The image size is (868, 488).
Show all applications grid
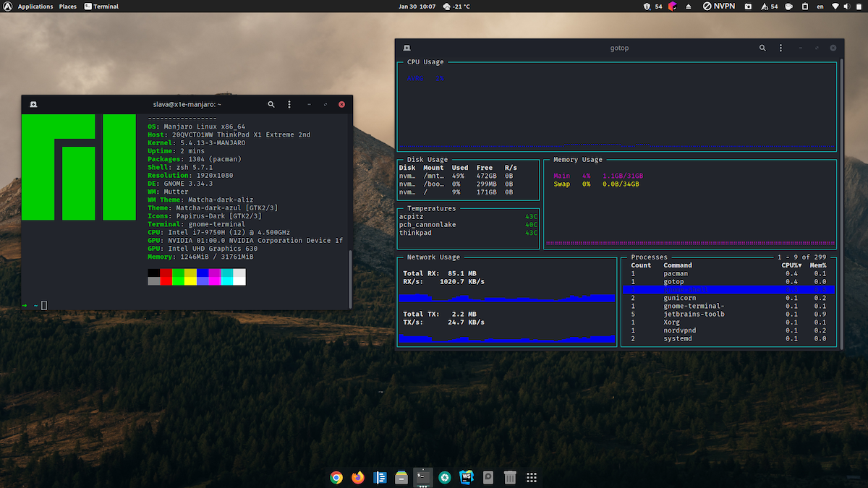532,477
